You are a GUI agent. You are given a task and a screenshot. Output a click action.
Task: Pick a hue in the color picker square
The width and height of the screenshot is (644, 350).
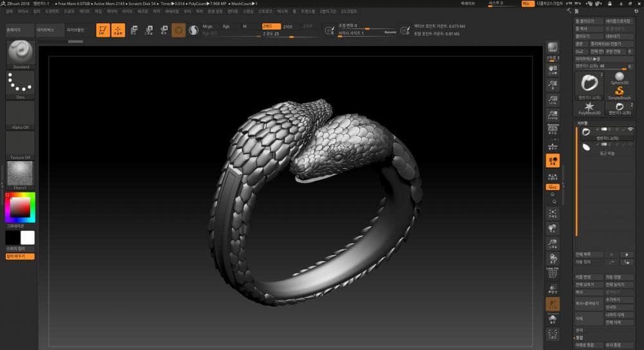coord(20,208)
